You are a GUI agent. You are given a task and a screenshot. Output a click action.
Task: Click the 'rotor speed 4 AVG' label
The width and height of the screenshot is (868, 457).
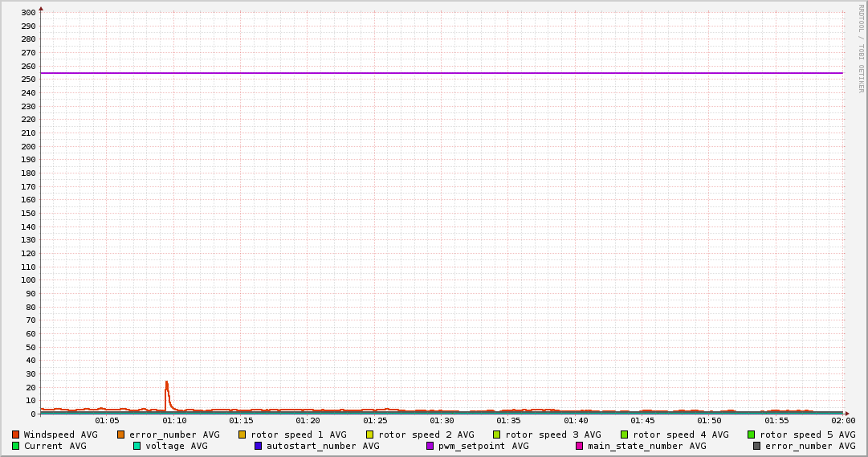(x=681, y=435)
